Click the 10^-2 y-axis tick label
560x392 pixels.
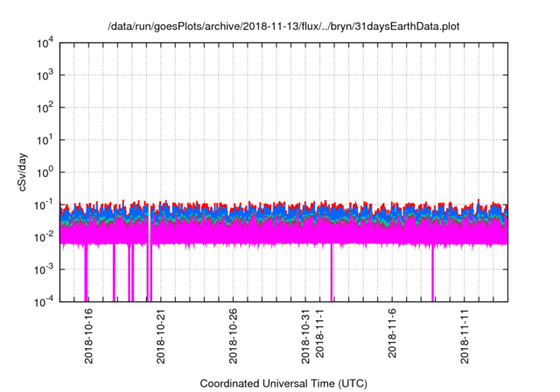point(45,237)
